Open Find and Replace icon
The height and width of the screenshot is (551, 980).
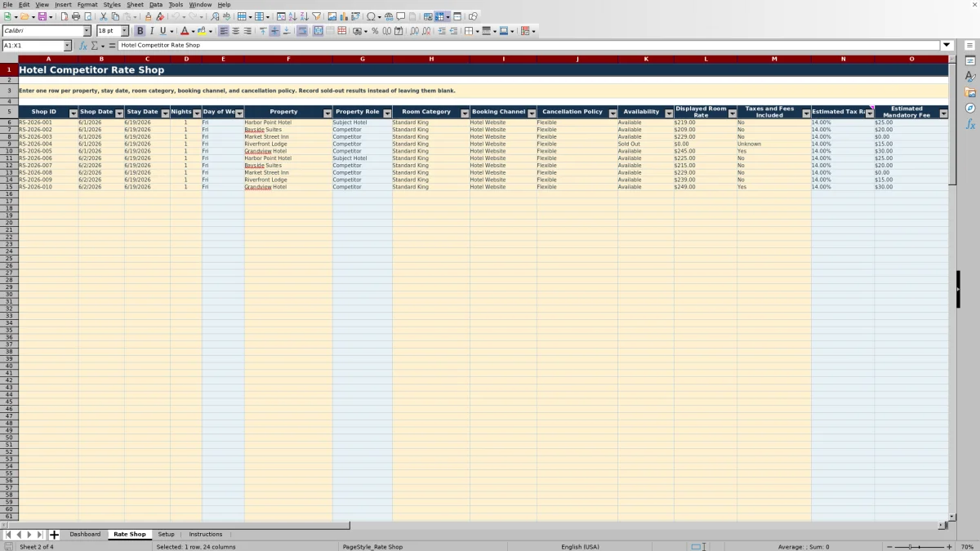tap(215, 16)
